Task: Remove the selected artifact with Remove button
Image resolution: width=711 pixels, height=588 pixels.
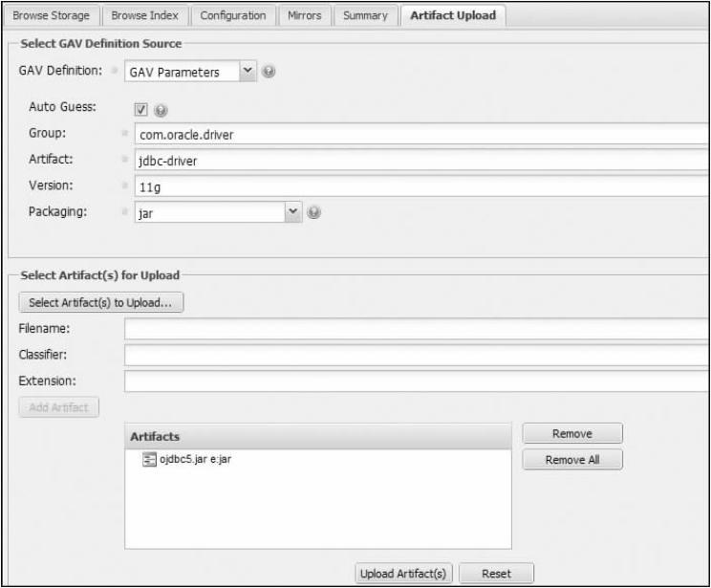Action: (x=571, y=434)
